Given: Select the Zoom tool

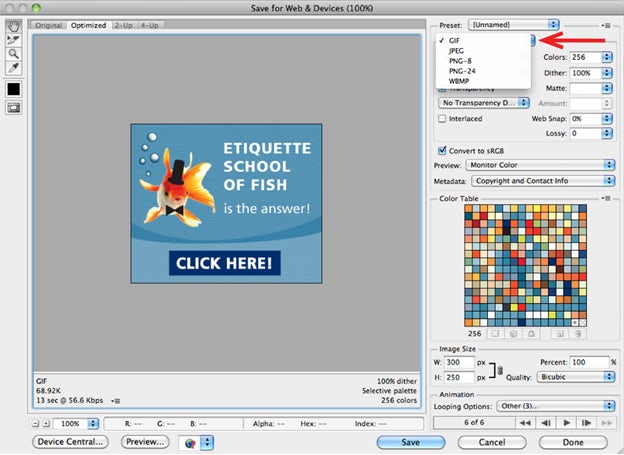Looking at the screenshot, I should 14,55.
